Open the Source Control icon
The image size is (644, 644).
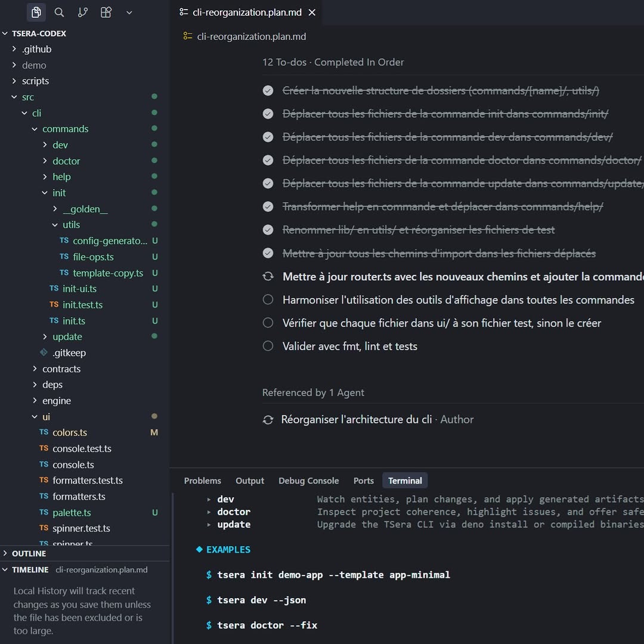82,13
